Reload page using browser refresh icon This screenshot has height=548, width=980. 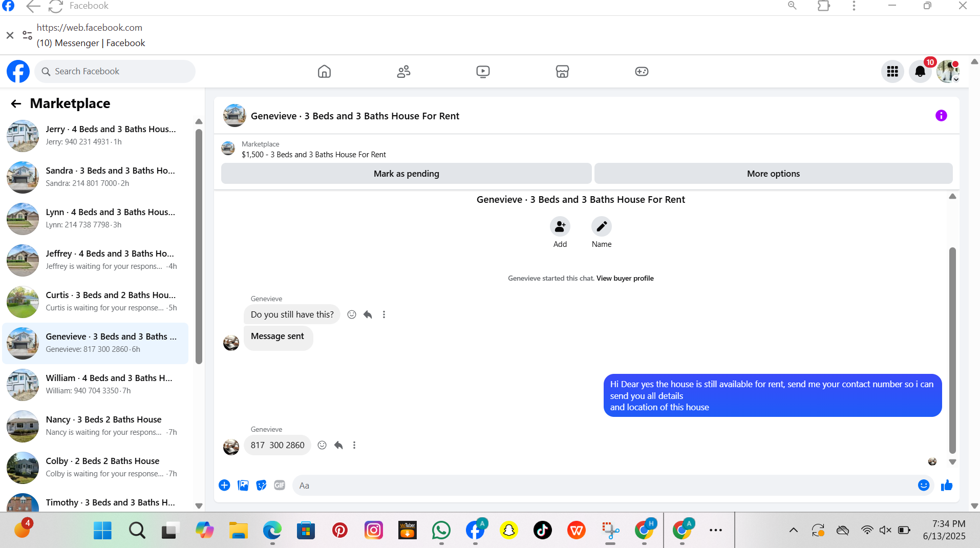pyautogui.click(x=55, y=6)
